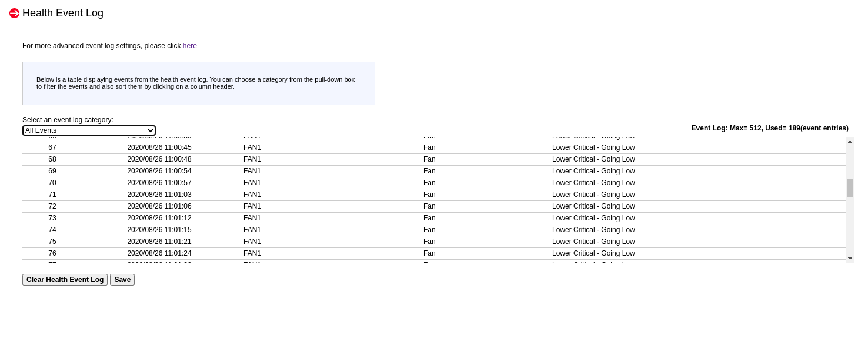Click the event table scrollbar thumb

tap(850, 188)
